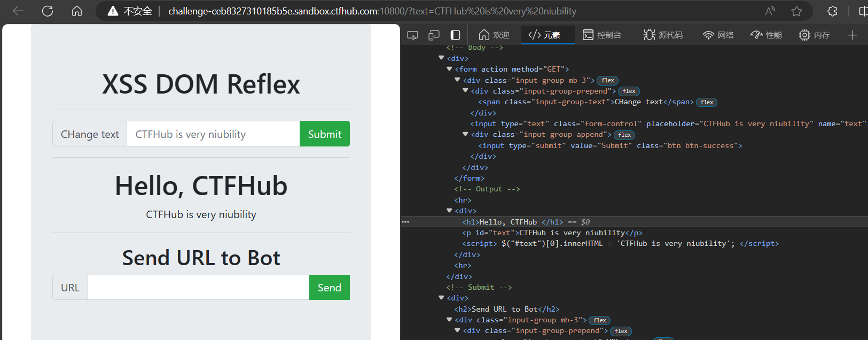Open the ellipsis actions on selected h1 row

click(x=405, y=222)
